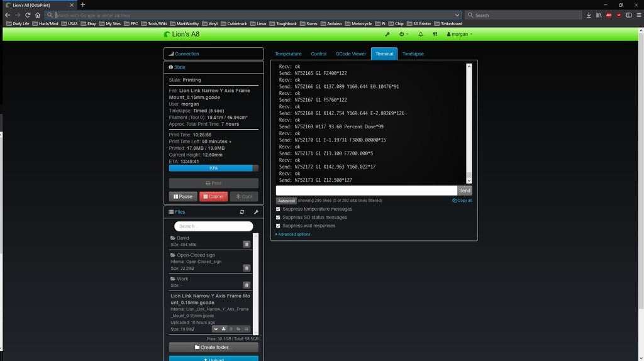Screen dimensions: 644x361
Task: Focus the file Search field
Action: click(214, 226)
